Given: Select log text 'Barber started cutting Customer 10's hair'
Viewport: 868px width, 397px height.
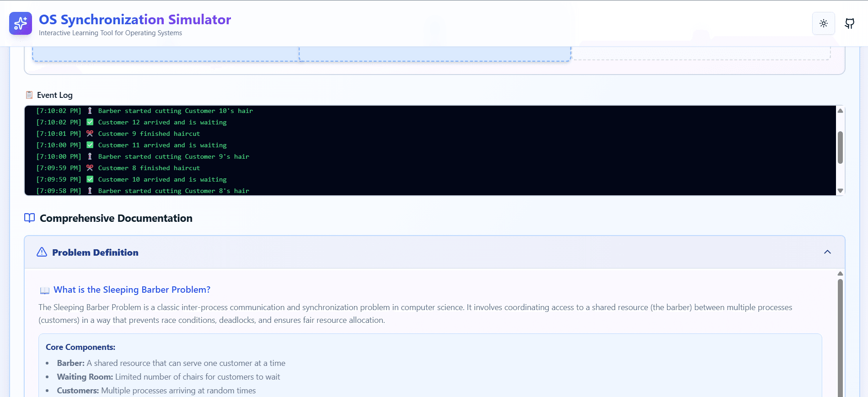Looking at the screenshot, I should (176, 111).
